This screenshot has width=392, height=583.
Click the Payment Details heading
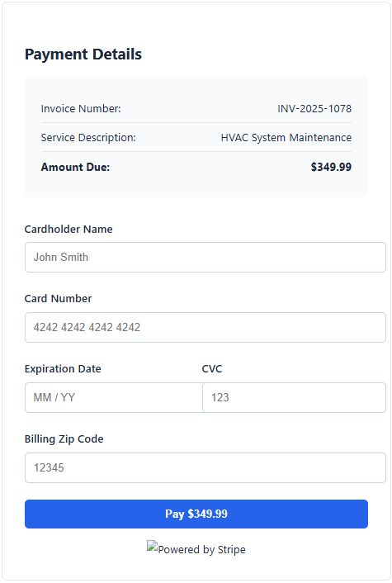83,55
